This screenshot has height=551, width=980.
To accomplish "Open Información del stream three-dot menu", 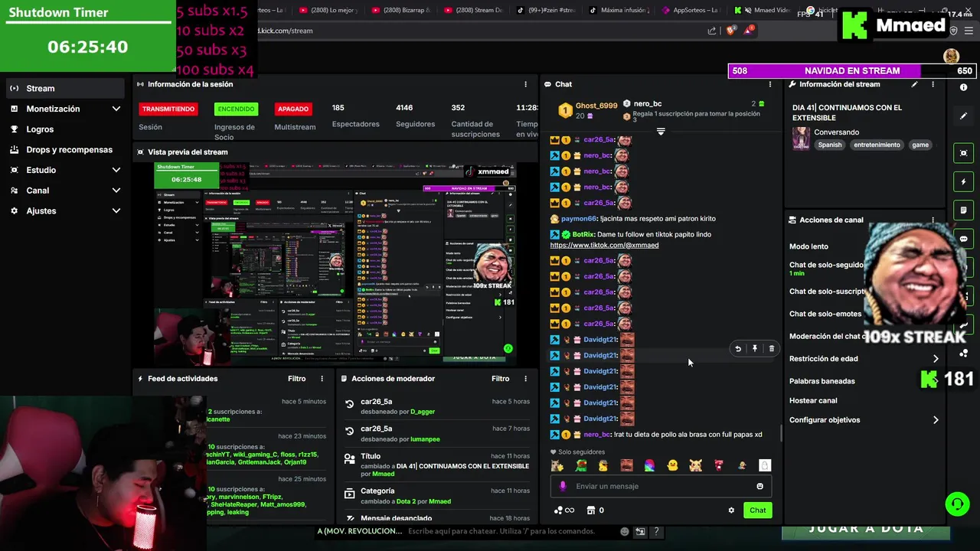I will tap(933, 84).
